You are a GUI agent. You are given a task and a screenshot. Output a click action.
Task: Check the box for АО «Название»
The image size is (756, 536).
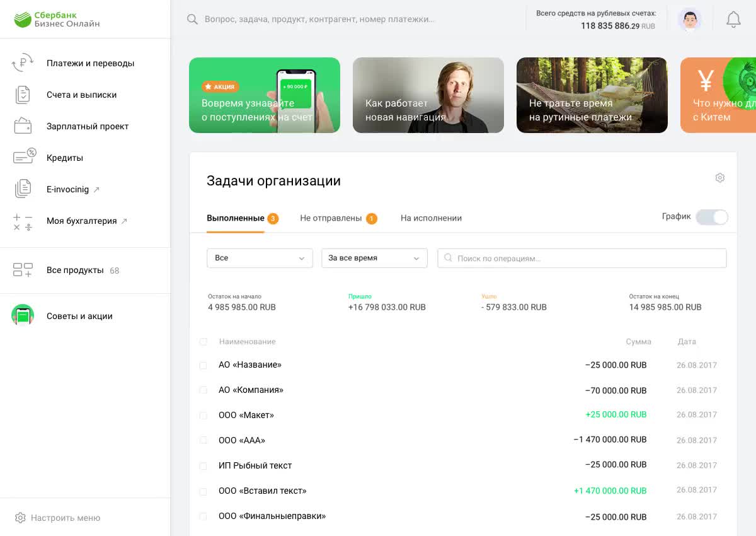click(x=203, y=366)
